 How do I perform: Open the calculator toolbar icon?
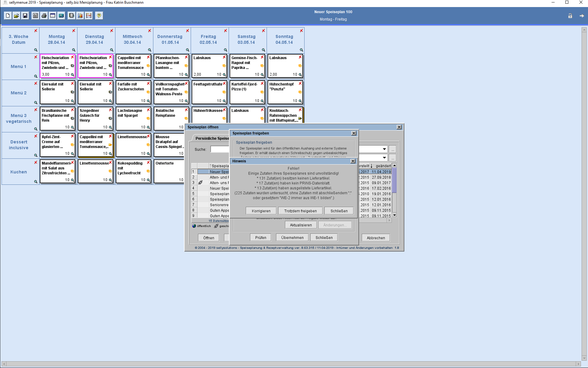61,16
